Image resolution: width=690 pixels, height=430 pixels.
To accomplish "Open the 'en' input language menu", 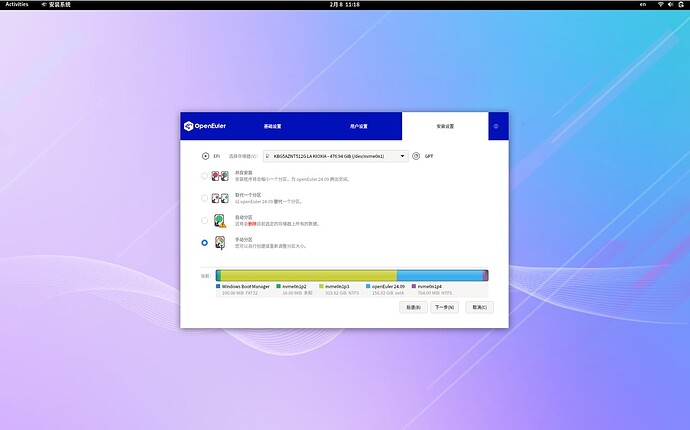I will coord(643,4).
